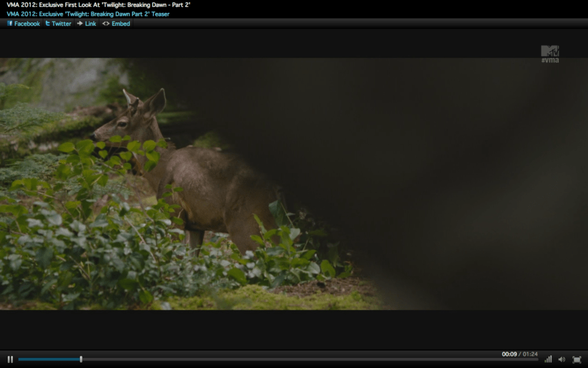Get the video URL via Link label
Image resolution: width=588 pixels, height=368 pixels.
(x=91, y=24)
